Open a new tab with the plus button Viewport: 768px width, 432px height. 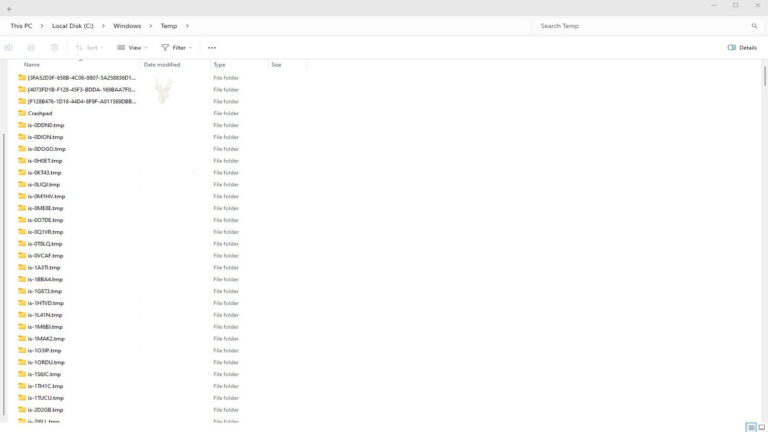click(9, 9)
